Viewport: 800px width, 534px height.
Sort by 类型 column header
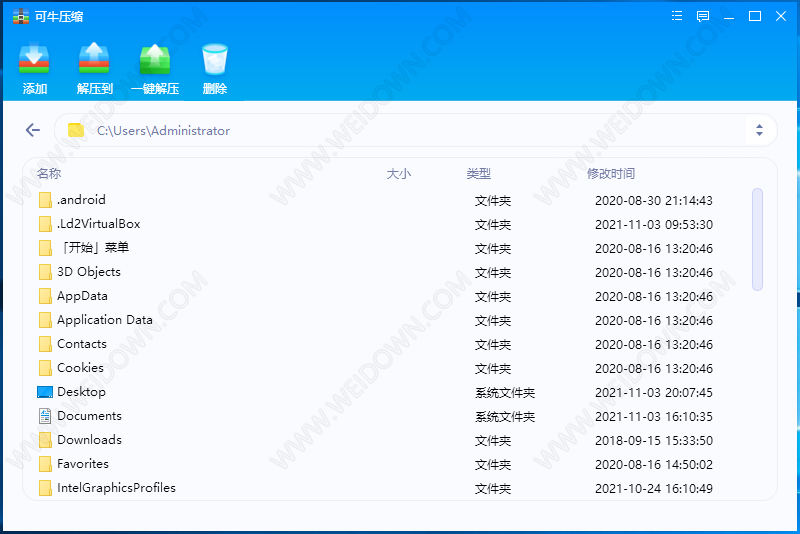pos(478,174)
